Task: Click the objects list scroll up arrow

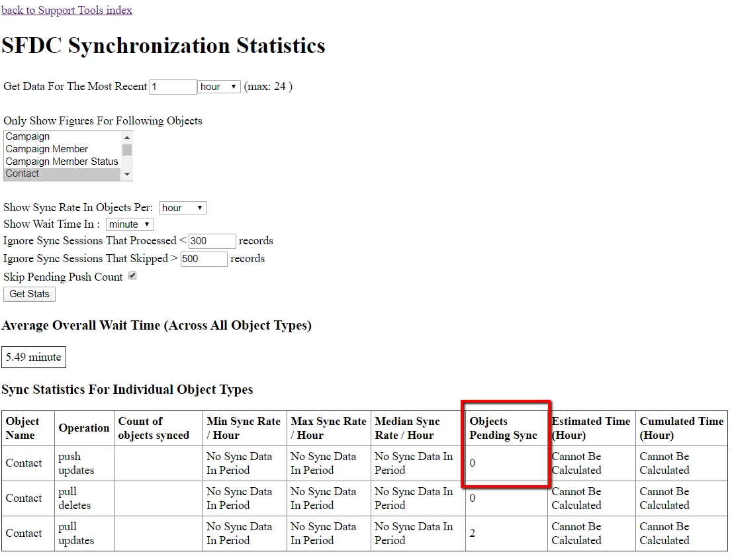Action: click(x=126, y=137)
